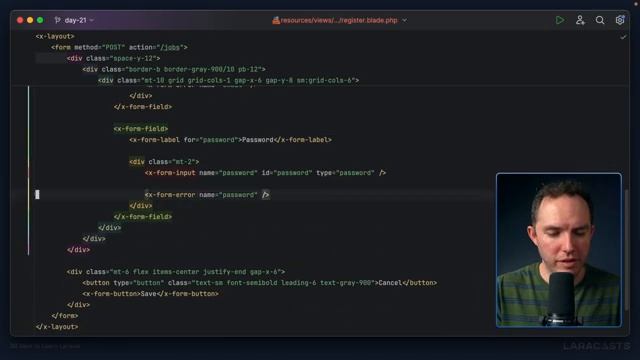This screenshot has width=640, height=360.
Task: Click the x-form-button Save line
Action: click(151, 294)
